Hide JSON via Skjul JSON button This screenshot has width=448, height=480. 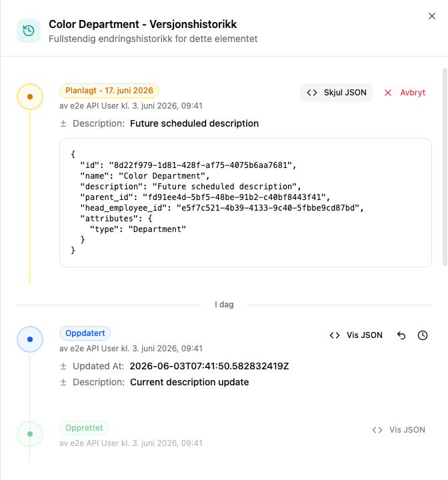tap(337, 93)
